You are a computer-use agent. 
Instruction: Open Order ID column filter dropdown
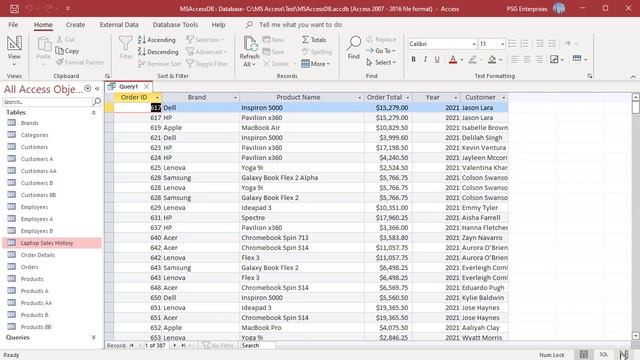(x=157, y=98)
